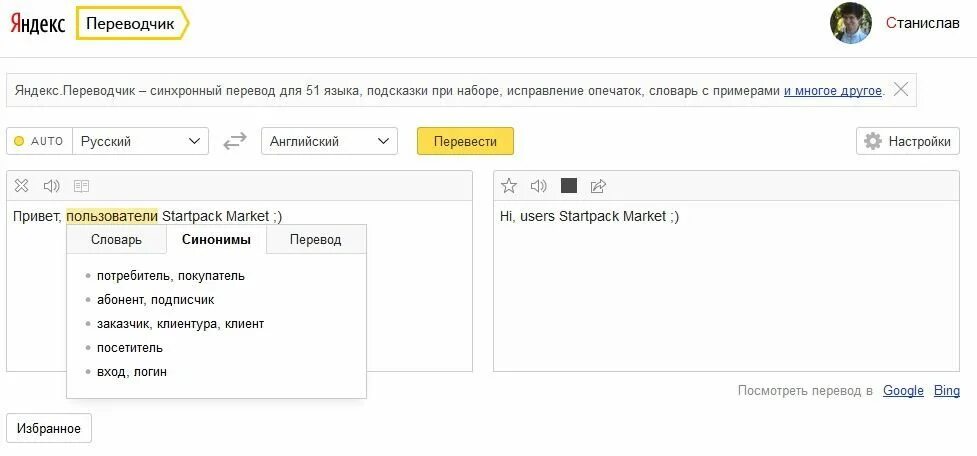This screenshot has width=977, height=456.
Task: Switch to the Словарь tab
Action: (116, 240)
